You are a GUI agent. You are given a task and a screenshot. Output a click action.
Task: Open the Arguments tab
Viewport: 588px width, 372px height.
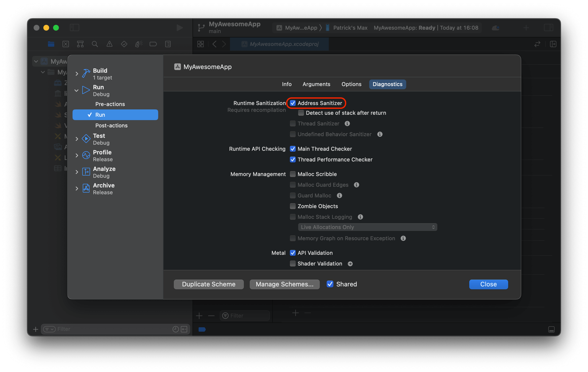coord(316,84)
